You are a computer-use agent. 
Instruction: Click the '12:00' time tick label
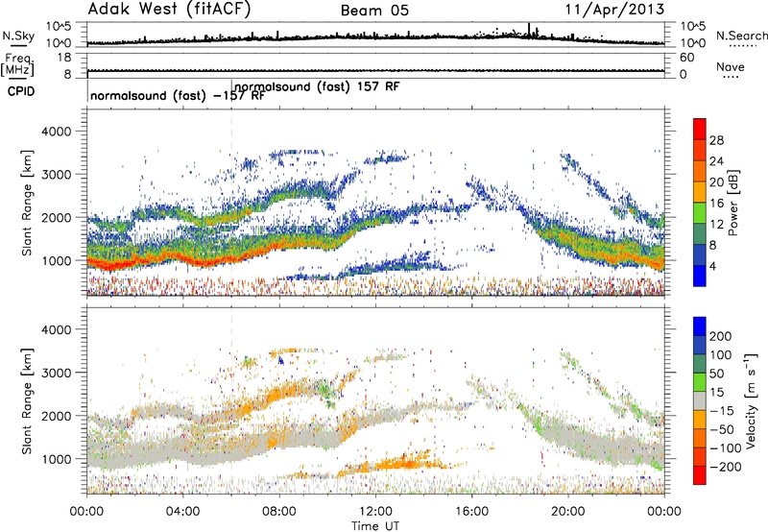point(375,512)
